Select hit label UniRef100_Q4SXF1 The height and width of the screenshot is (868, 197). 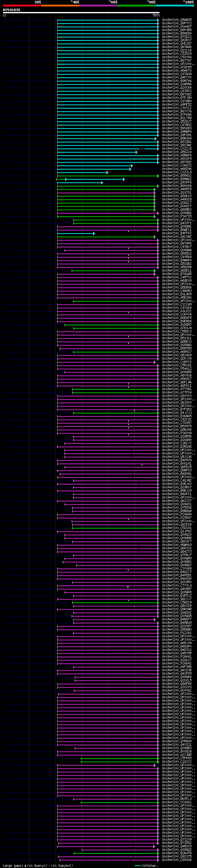tap(177, 223)
